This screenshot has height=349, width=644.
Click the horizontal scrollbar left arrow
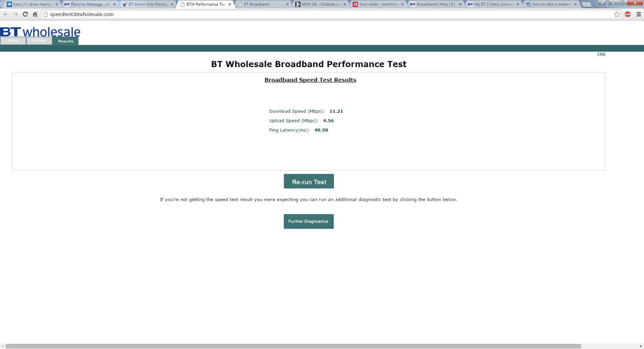pyautogui.click(x=3, y=346)
